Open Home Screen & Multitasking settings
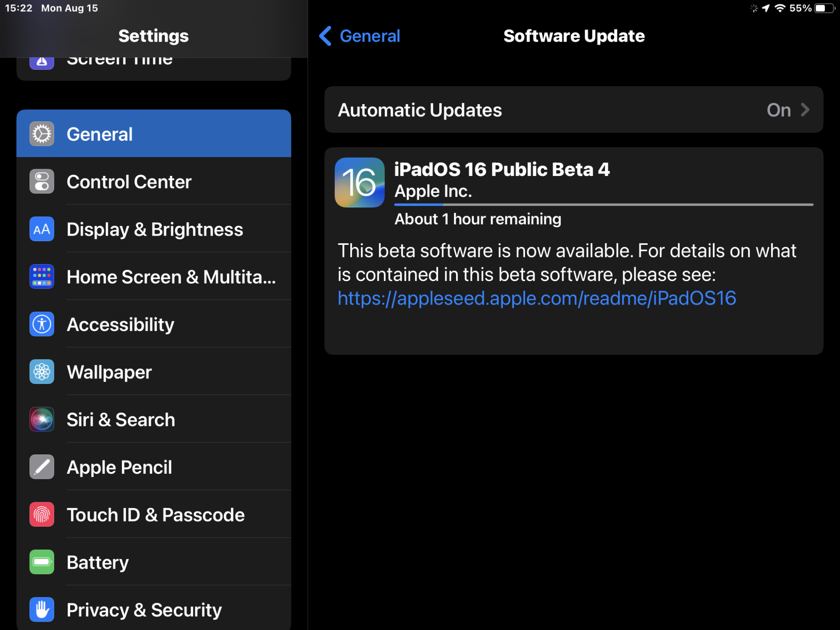 click(171, 277)
